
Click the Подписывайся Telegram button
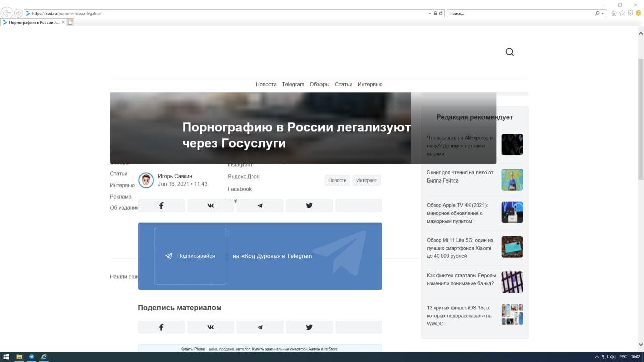[190, 256]
